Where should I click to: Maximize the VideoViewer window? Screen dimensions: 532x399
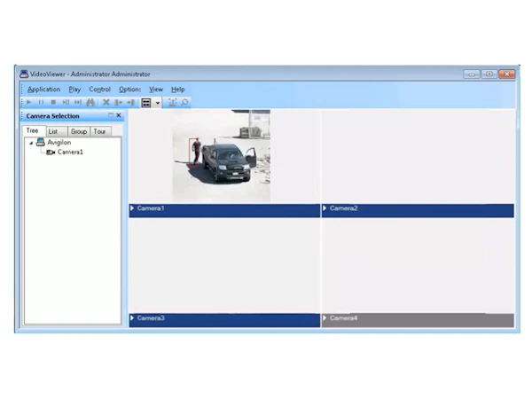pos(489,74)
